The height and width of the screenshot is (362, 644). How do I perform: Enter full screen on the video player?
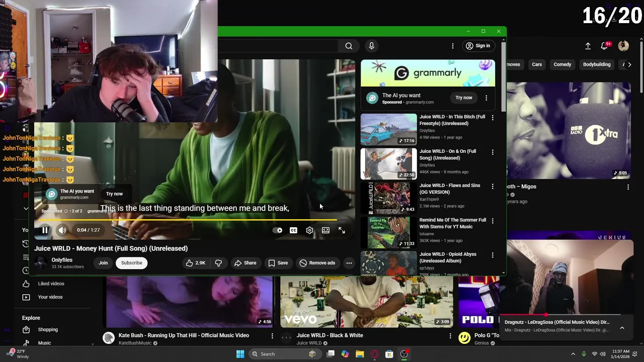(342, 230)
